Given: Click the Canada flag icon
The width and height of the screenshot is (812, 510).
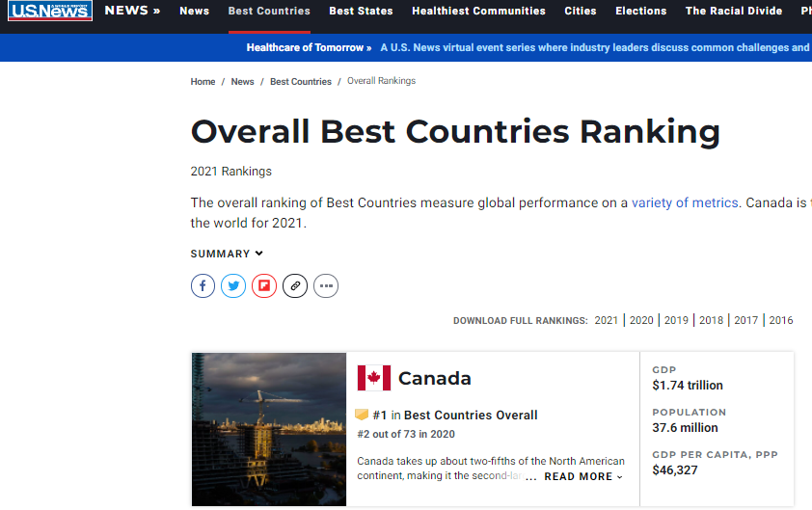Looking at the screenshot, I should tap(374, 378).
